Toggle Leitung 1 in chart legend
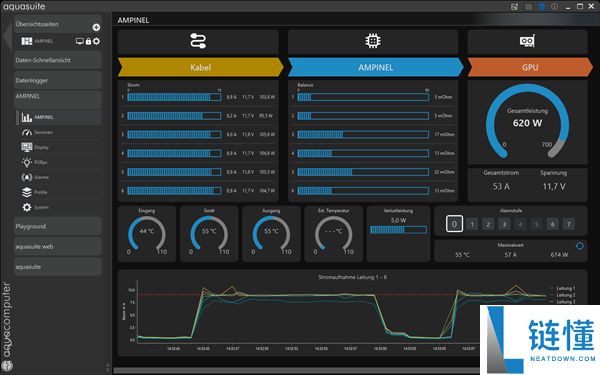Image resolution: width=600 pixels, height=375 pixels. point(562,288)
